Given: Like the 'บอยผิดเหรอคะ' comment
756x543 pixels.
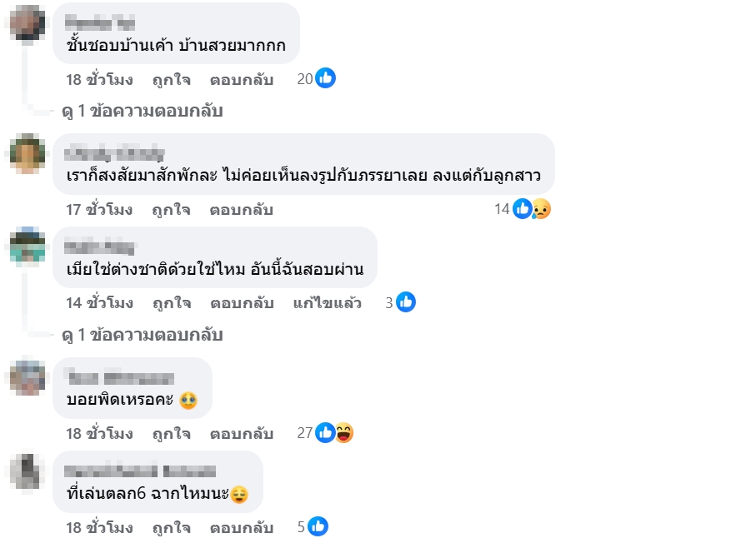Looking at the screenshot, I should 171,434.
